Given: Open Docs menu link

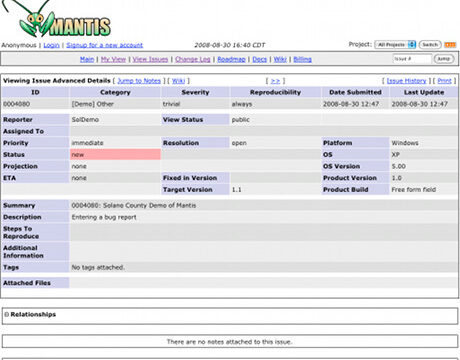Looking at the screenshot, I should coord(260,59).
